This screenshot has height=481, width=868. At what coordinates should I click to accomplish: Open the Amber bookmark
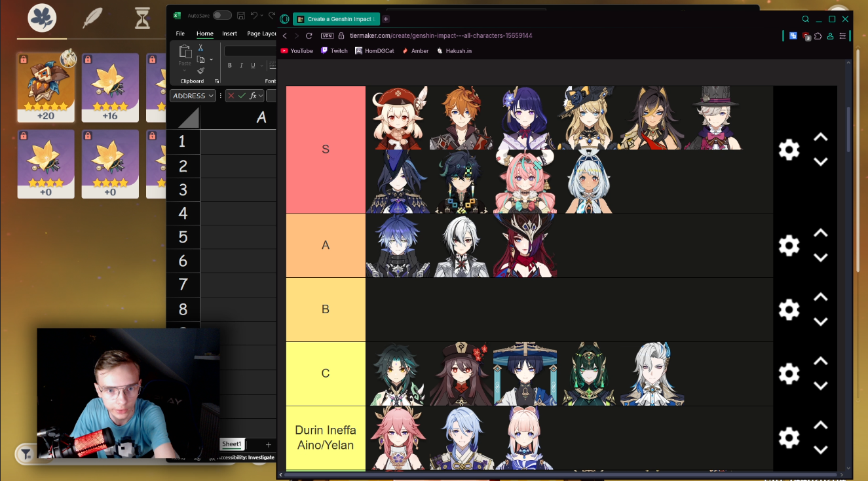(415, 50)
